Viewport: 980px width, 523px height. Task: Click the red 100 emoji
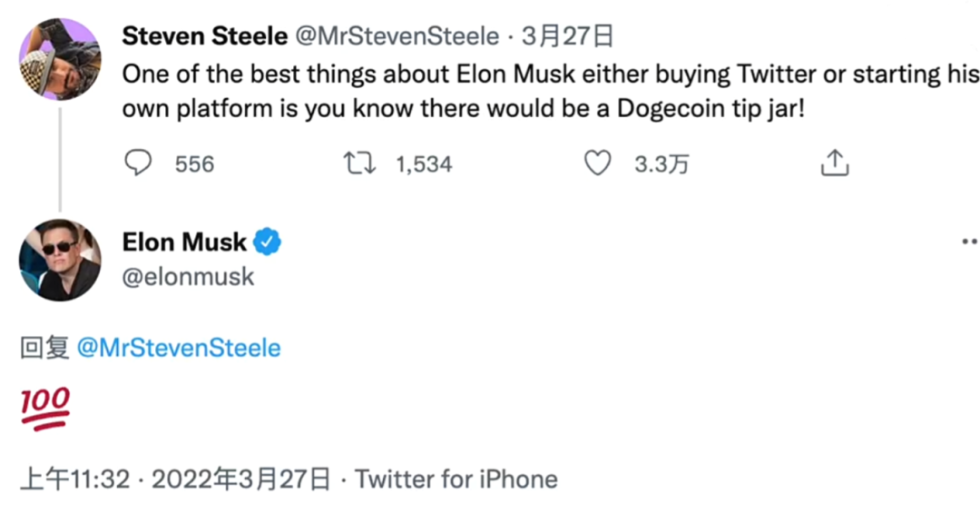click(44, 409)
